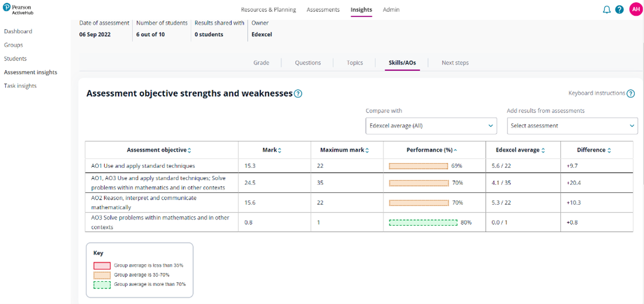
Task: Click the Pearson ActiveHub logo
Action: pos(18,9)
